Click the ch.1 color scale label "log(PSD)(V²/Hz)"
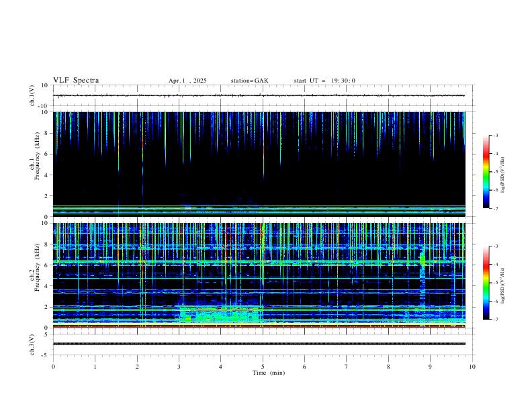The height and width of the screenshot is (411, 532). pyautogui.click(x=503, y=175)
